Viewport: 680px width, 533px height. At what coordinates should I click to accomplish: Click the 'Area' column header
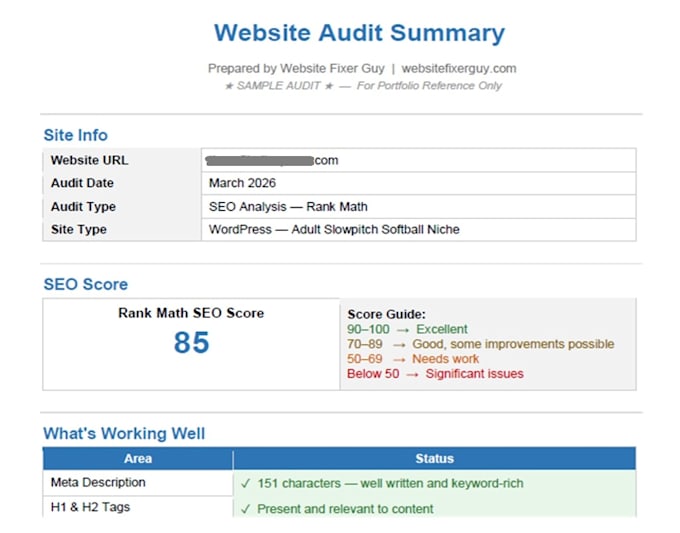click(138, 459)
